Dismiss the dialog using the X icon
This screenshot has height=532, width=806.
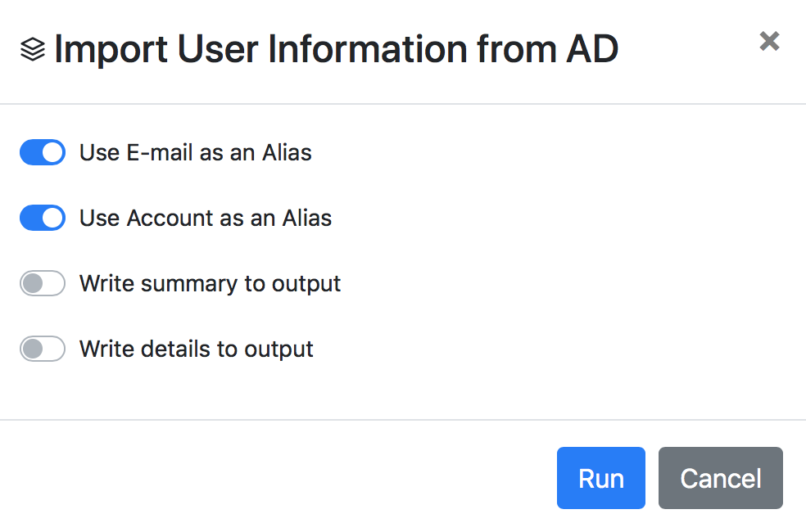pos(769,41)
